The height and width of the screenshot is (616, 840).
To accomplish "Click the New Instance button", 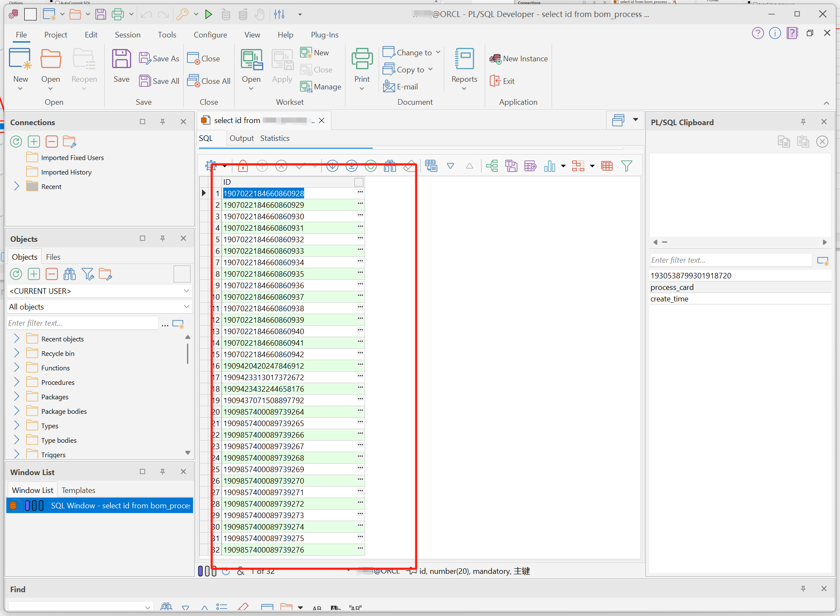I will click(519, 59).
